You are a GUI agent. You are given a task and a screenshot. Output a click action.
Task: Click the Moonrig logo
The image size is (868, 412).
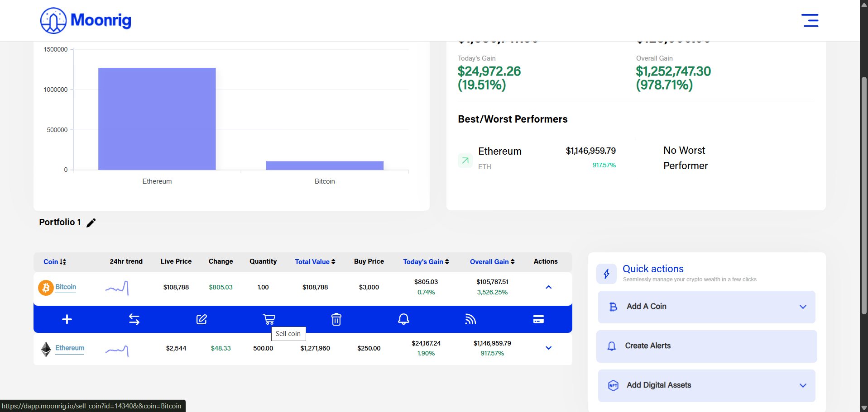click(x=86, y=20)
